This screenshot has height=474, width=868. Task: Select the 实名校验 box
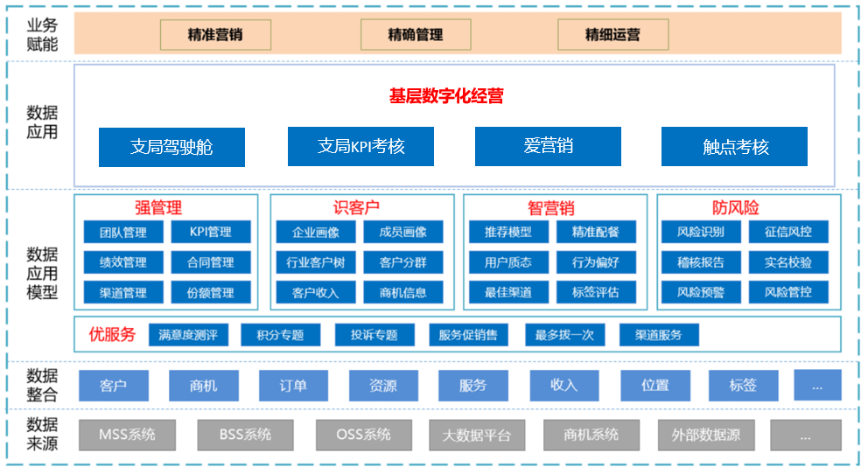click(x=787, y=261)
